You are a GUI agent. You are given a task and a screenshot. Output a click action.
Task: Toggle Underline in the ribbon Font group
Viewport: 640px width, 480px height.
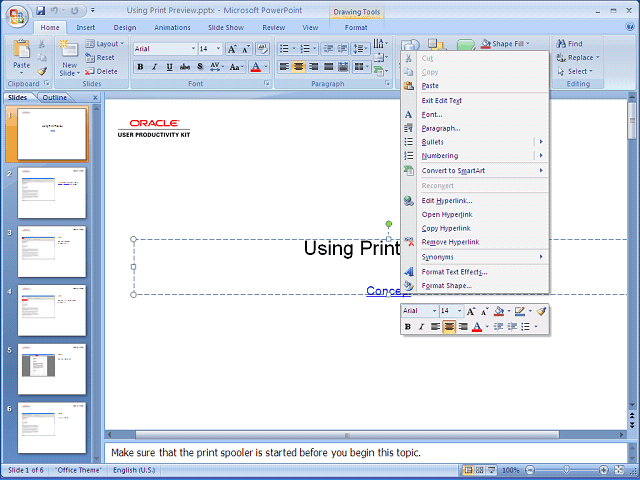(169, 67)
